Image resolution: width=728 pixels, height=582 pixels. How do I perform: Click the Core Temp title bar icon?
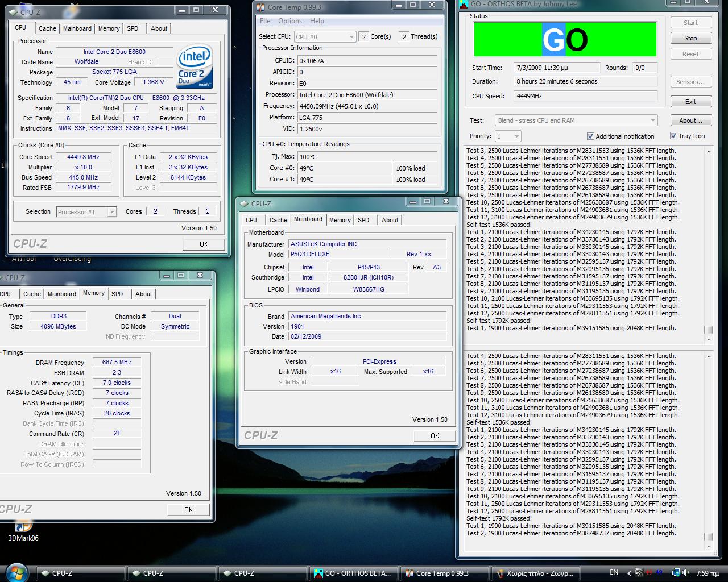260,7
